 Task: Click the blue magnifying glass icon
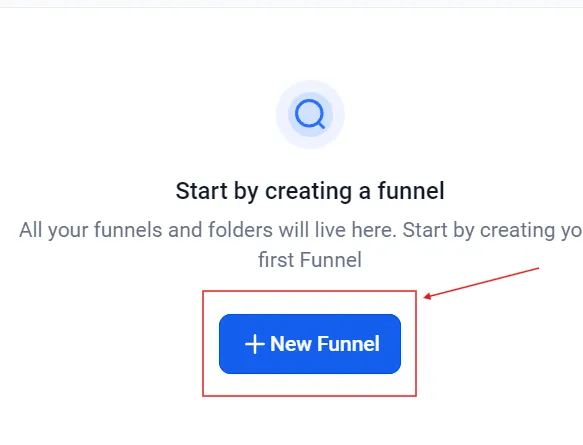[x=310, y=114]
